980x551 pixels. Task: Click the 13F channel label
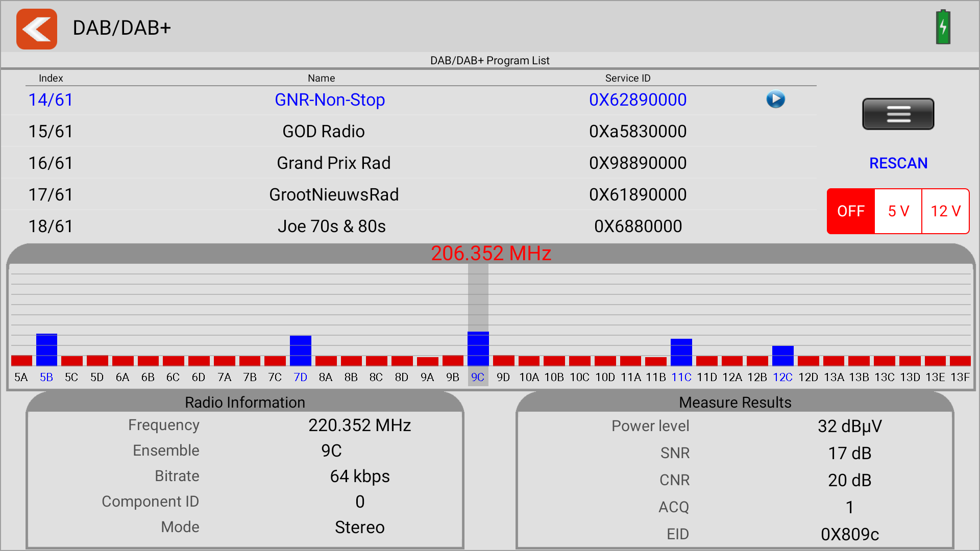point(960,378)
